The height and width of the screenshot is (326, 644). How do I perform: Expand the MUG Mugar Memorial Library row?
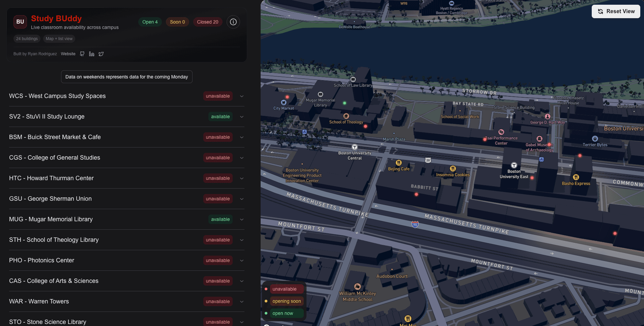[242, 220]
